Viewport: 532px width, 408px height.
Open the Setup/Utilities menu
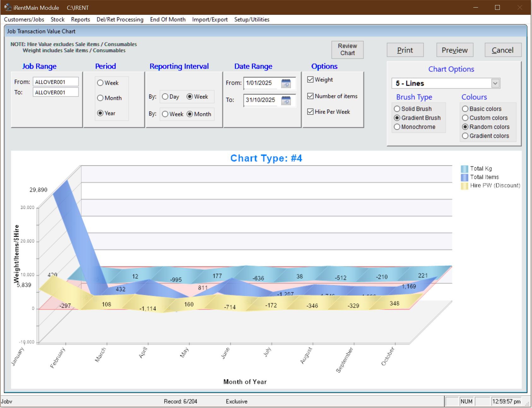251,20
